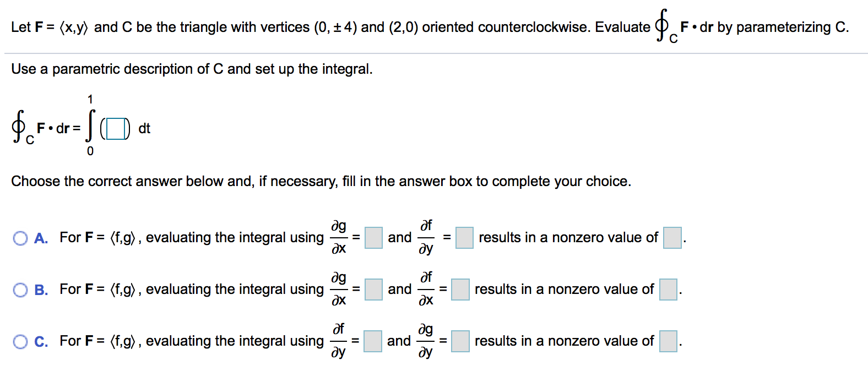Screen dimensions: 868x371
Task: Click the ∂f/∂x answer box in choice B
Action: [x=460, y=290]
